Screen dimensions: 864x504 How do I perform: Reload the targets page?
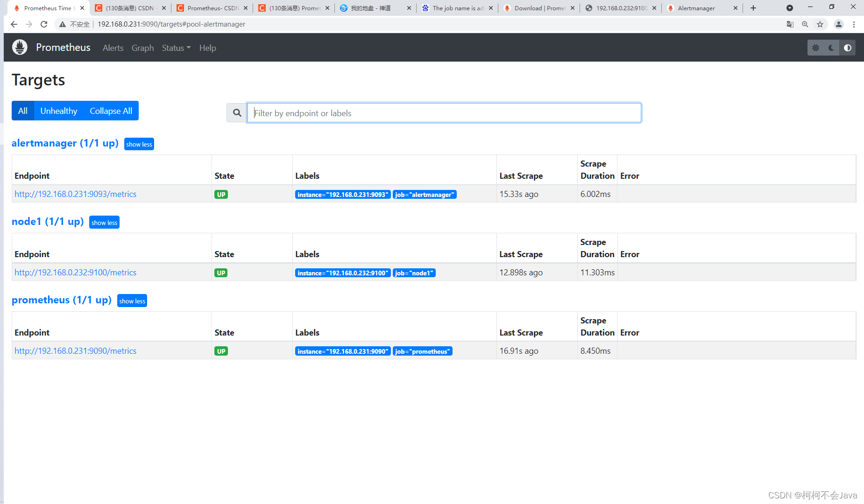coord(44,24)
